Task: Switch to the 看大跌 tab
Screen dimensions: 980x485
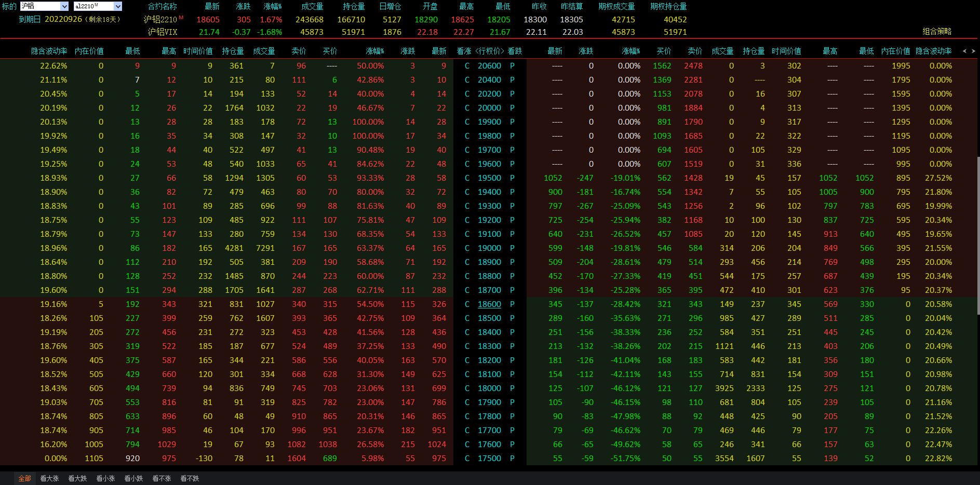Action: (x=77, y=478)
